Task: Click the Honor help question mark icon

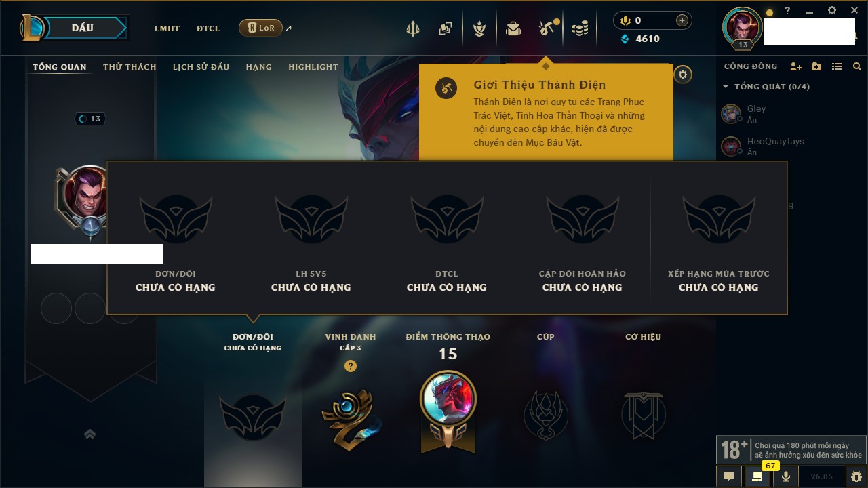Action: (350, 366)
